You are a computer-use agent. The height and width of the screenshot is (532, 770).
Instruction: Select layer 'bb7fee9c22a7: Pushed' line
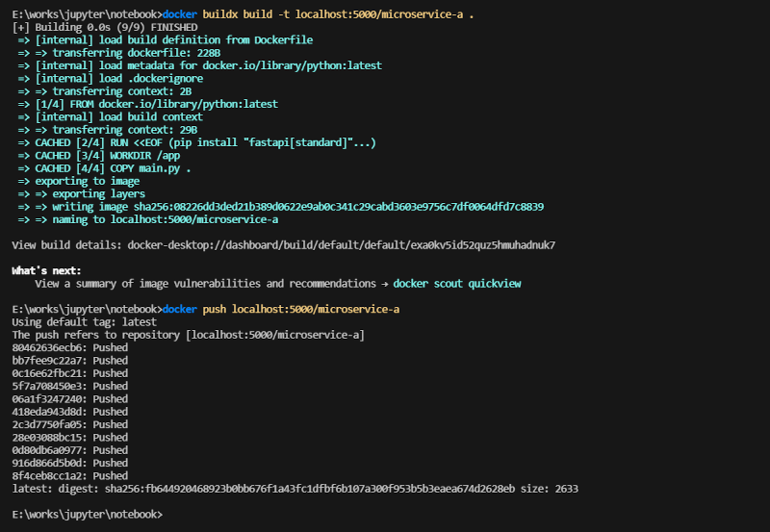(69, 360)
